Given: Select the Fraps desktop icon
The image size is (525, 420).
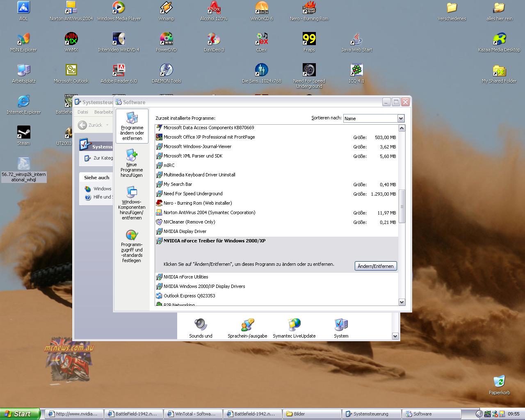Looking at the screenshot, I should coord(309,42).
